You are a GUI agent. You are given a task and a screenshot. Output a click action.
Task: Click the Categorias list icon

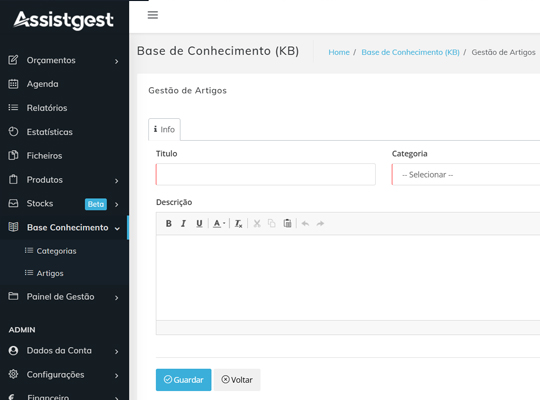click(29, 250)
